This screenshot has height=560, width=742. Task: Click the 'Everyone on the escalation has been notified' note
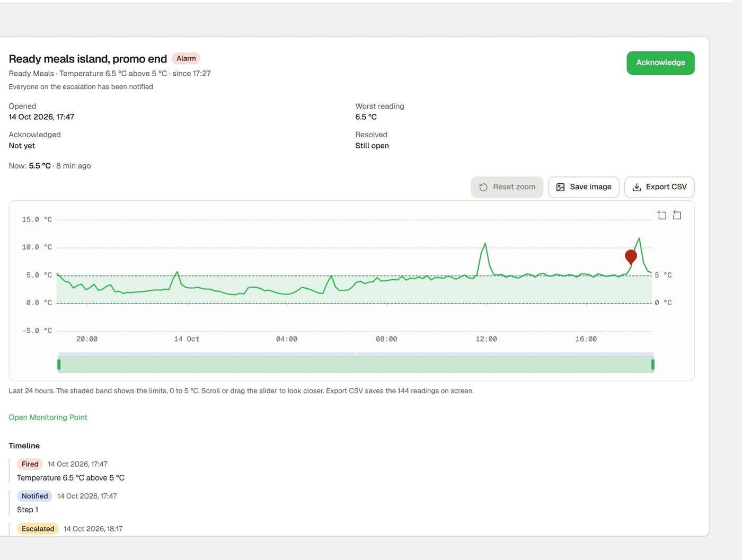(x=81, y=87)
